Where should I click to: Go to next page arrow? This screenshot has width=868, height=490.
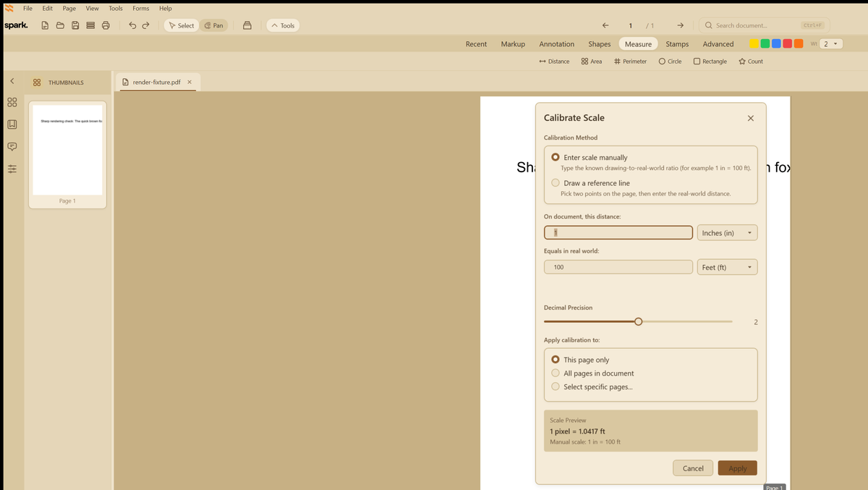coord(681,25)
